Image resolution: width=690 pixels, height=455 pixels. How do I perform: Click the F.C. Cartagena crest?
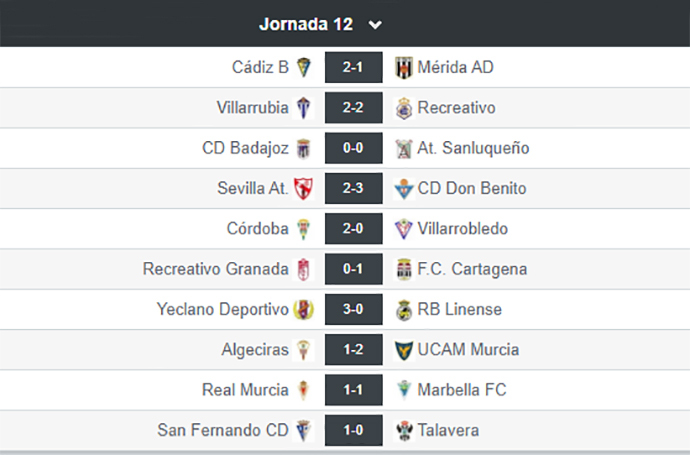pos(404,269)
